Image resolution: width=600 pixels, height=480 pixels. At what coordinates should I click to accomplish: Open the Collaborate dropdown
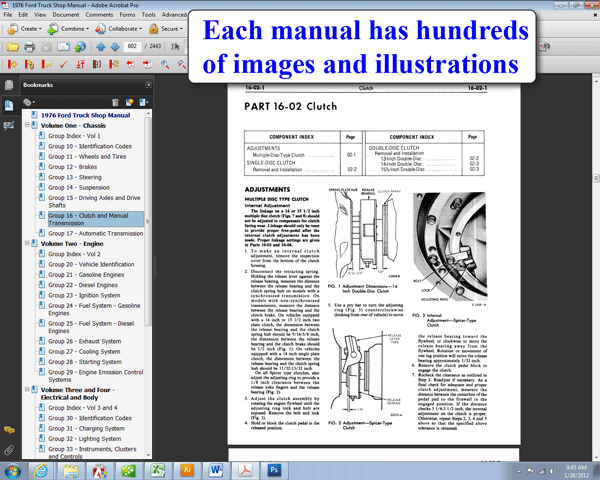tap(119, 29)
